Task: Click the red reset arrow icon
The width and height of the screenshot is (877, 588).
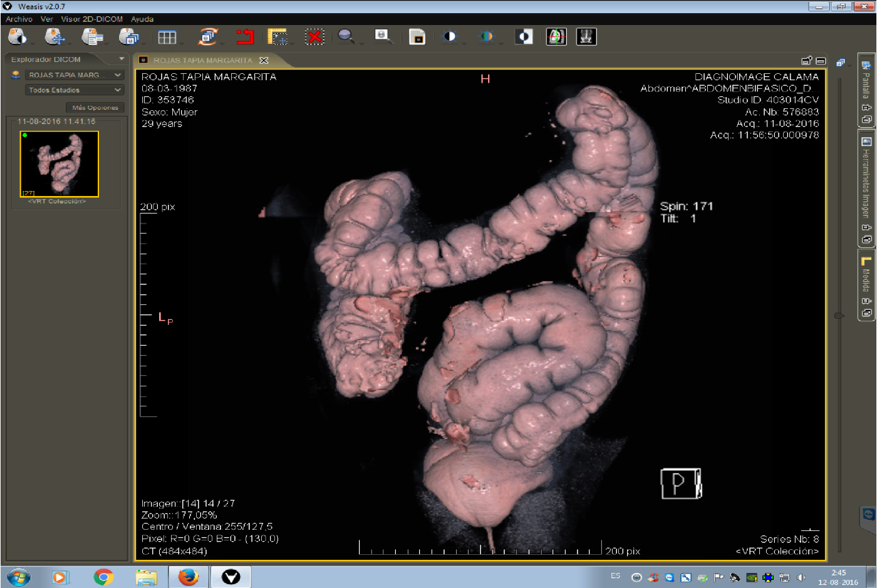Action: click(244, 37)
